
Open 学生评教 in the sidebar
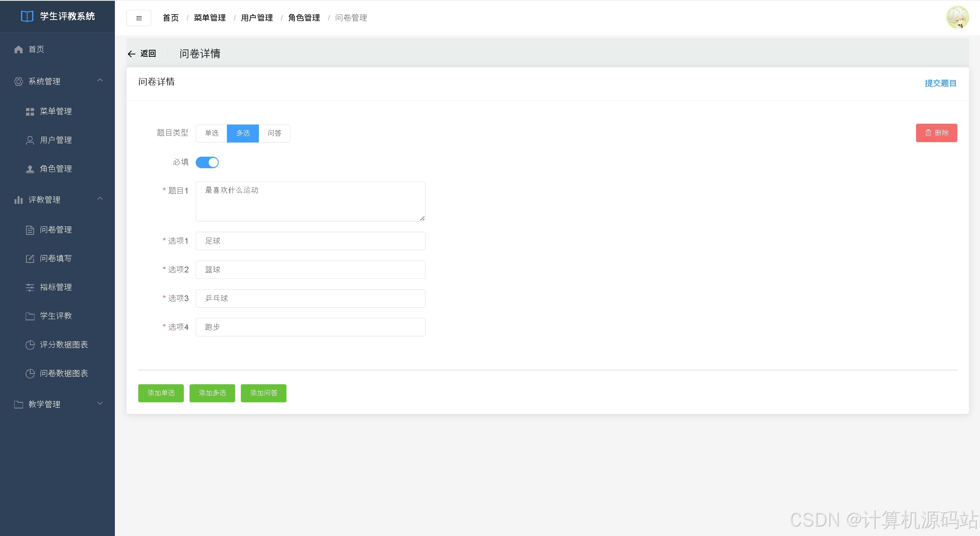(x=57, y=316)
